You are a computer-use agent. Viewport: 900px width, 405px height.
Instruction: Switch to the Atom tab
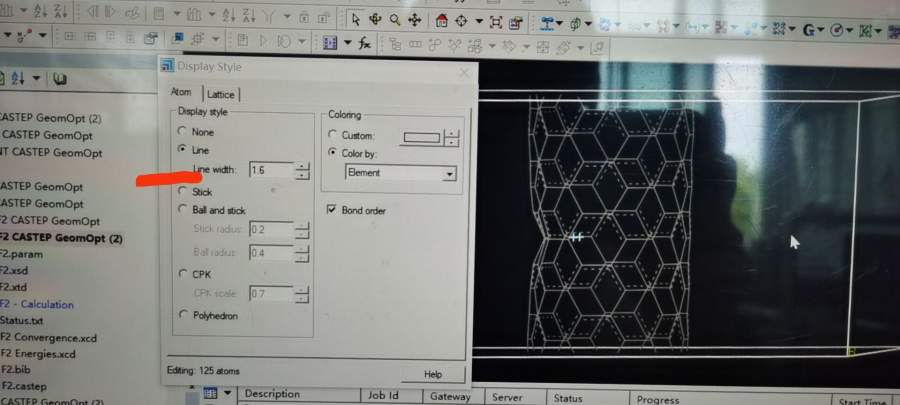[181, 92]
